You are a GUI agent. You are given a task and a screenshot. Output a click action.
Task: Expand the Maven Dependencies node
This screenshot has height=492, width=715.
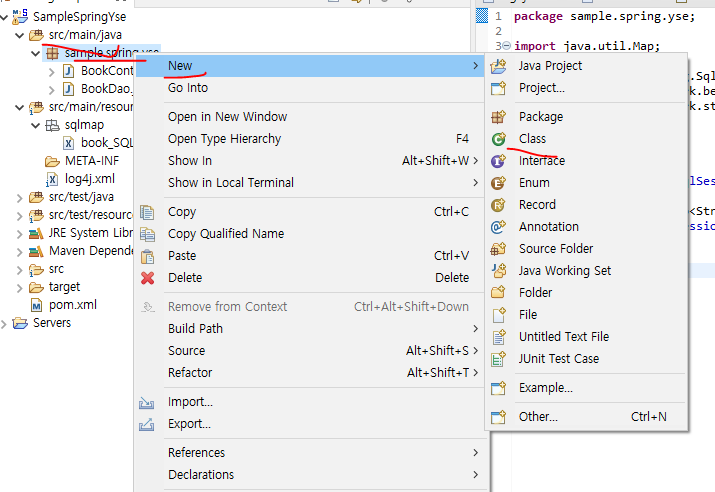(20, 251)
